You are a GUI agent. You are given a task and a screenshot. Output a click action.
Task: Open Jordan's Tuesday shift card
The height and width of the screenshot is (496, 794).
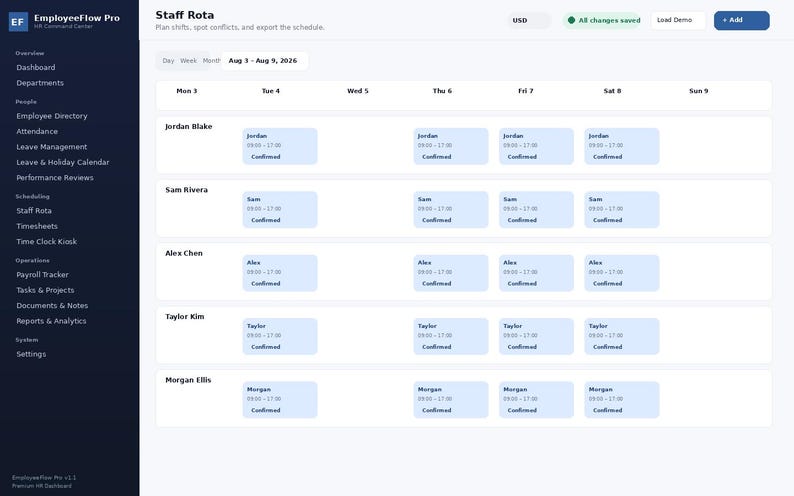pos(280,146)
